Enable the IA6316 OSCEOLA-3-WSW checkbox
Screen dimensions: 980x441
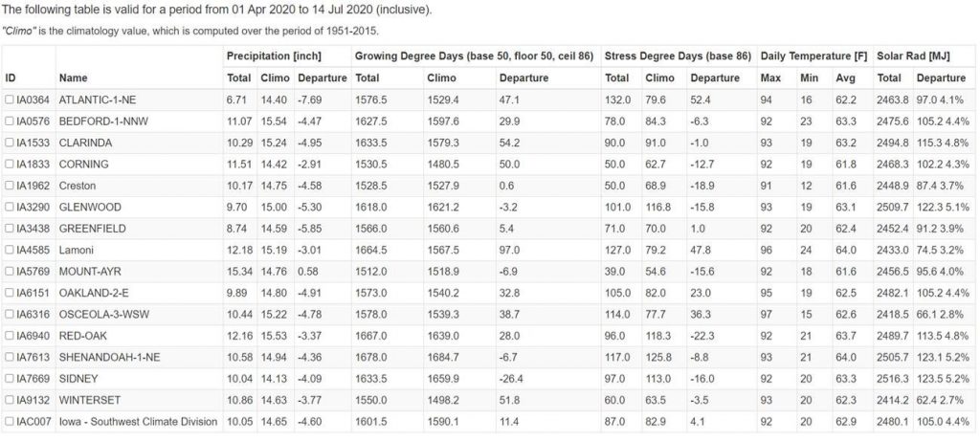10,315
